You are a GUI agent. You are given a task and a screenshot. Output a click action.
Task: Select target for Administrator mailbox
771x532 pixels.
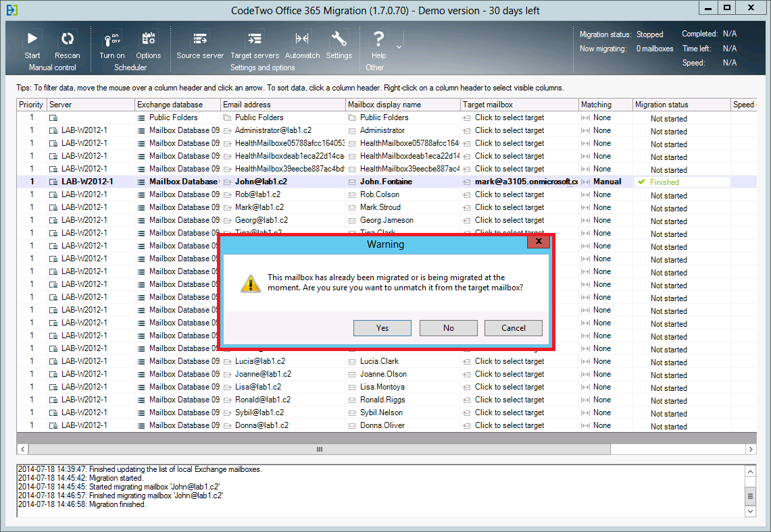tap(509, 130)
